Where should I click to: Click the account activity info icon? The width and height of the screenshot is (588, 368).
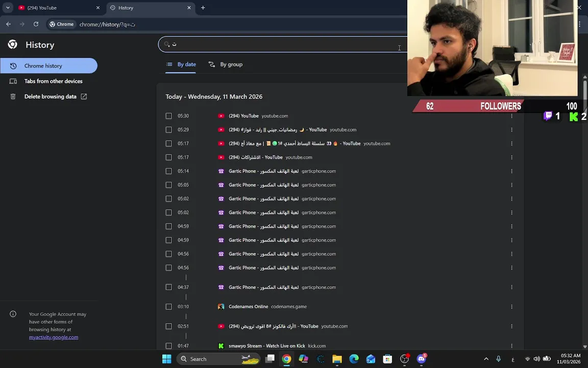(13, 314)
